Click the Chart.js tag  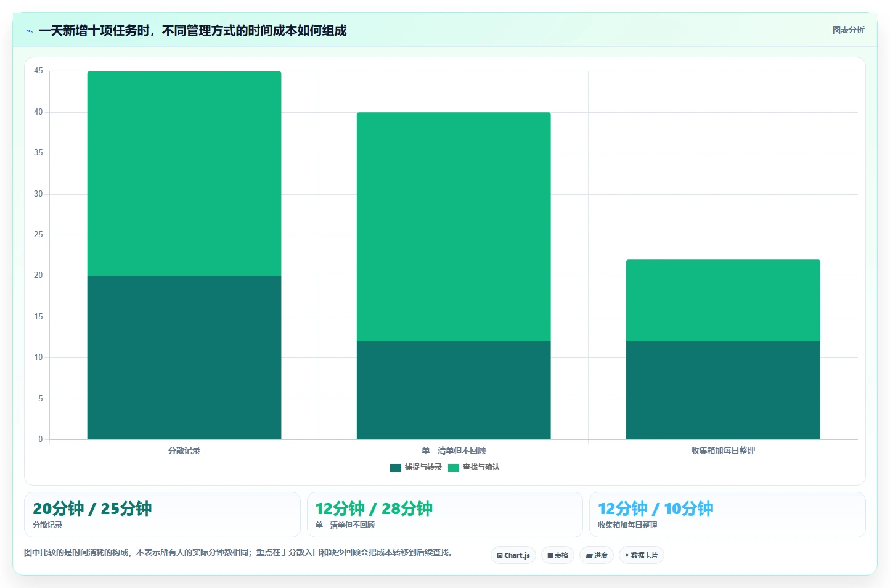click(x=513, y=555)
